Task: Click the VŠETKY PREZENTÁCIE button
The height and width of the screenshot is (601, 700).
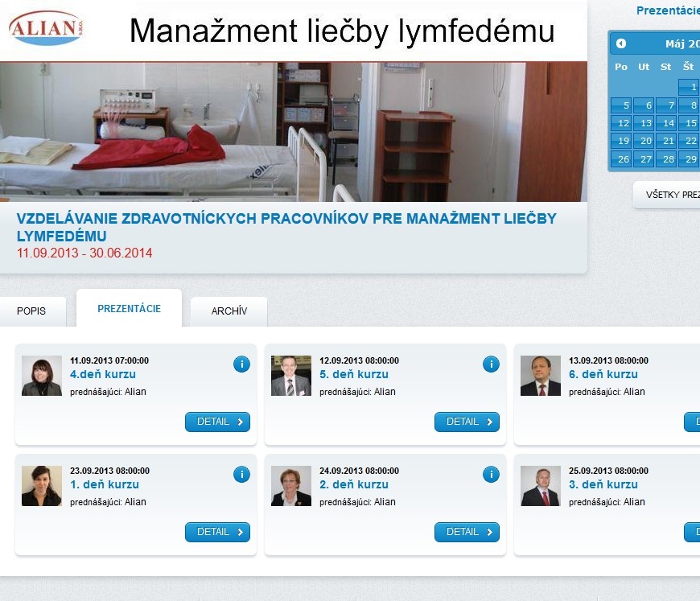Action: [667, 195]
